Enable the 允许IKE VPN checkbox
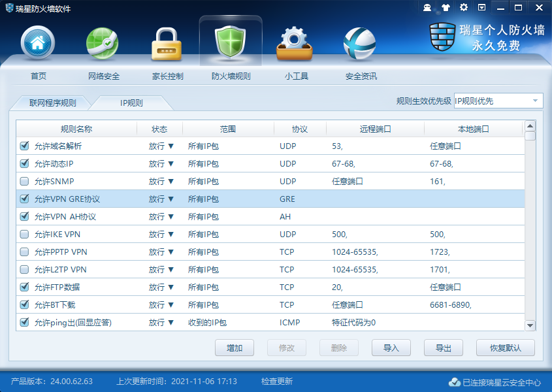The height and width of the screenshot is (392, 552). pyautogui.click(x=24, y=234)
